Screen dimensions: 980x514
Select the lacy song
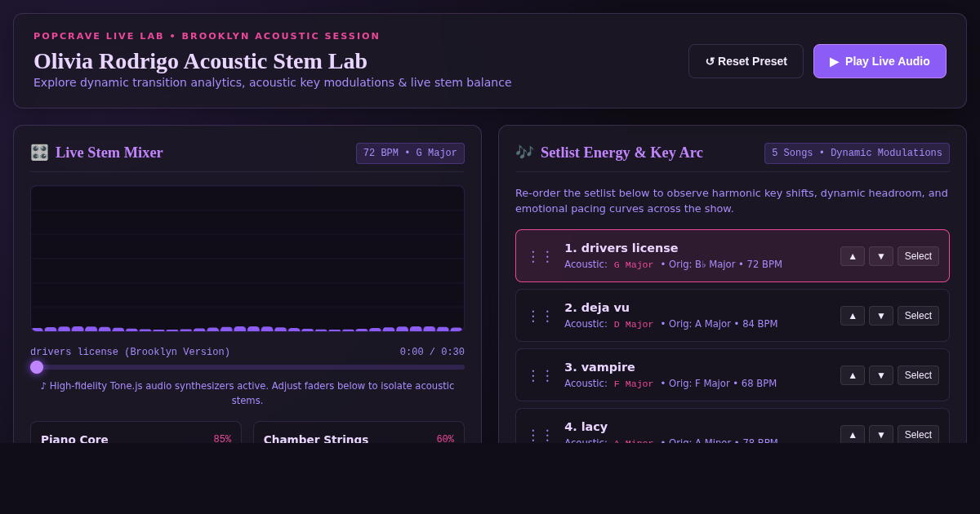coord(918,435)
